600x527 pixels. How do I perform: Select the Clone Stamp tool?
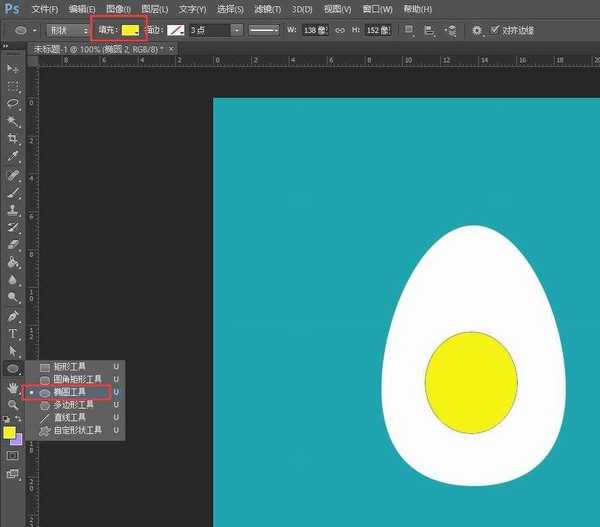[14, 210]
